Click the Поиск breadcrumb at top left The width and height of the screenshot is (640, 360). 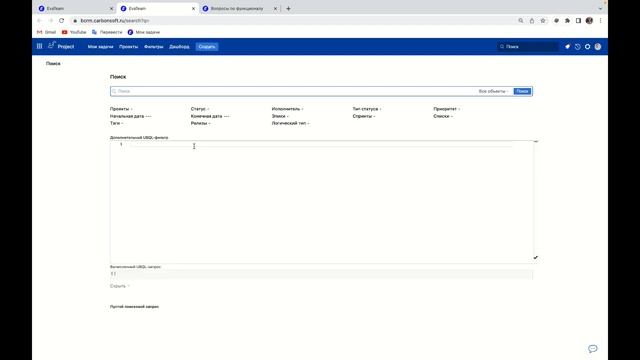click(53, 64)
